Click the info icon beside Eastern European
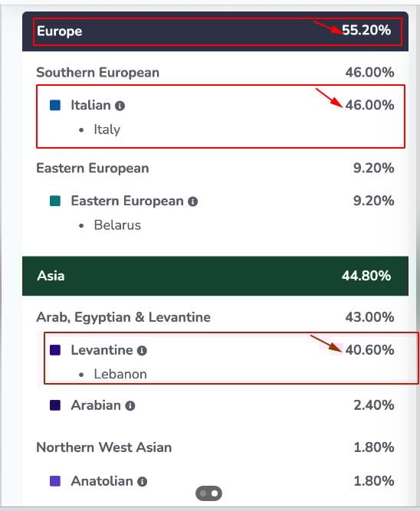Image resolution: width=420 pixels, height=511 pixels. pos(192,201)
